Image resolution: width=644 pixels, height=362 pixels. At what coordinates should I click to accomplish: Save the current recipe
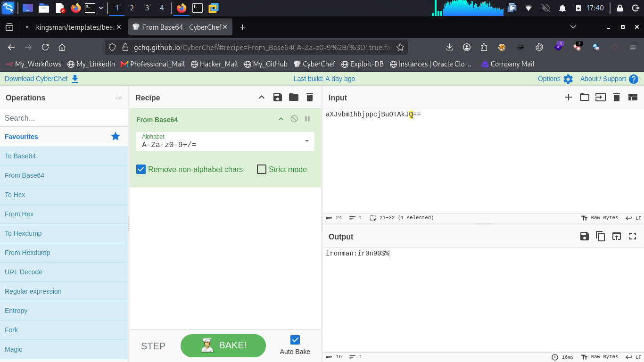tap(278, 97)
